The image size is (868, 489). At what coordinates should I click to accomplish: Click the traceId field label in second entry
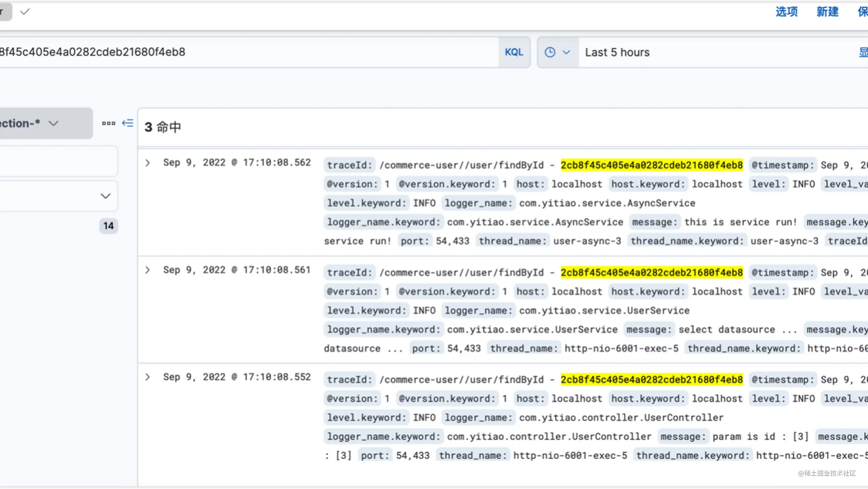pyautogui.click(x=349, y=272)
